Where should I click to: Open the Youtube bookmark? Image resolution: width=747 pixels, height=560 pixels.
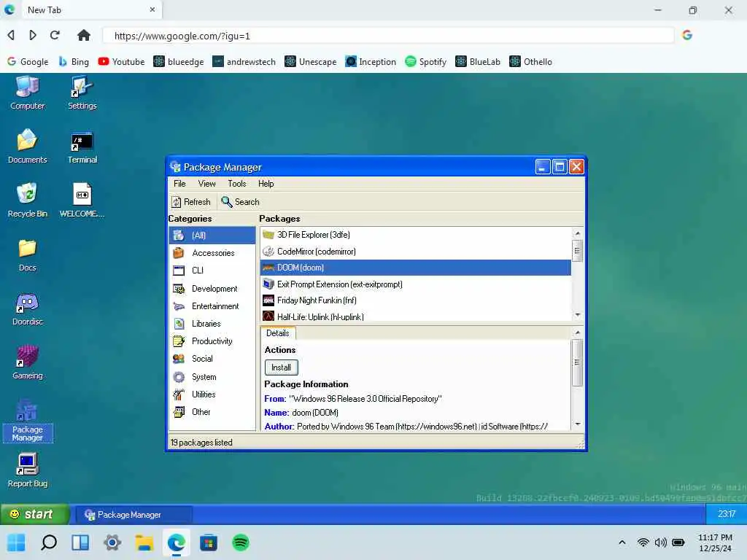tap(122, 62)
